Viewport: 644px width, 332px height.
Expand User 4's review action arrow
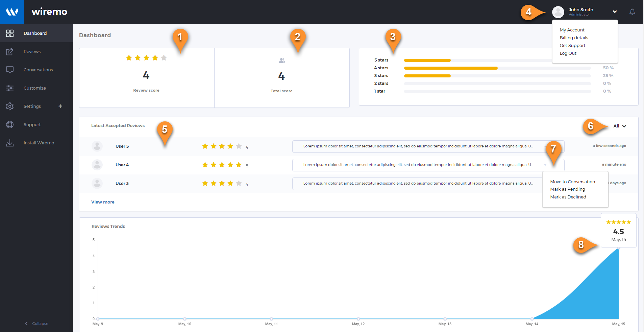[545, 165]
